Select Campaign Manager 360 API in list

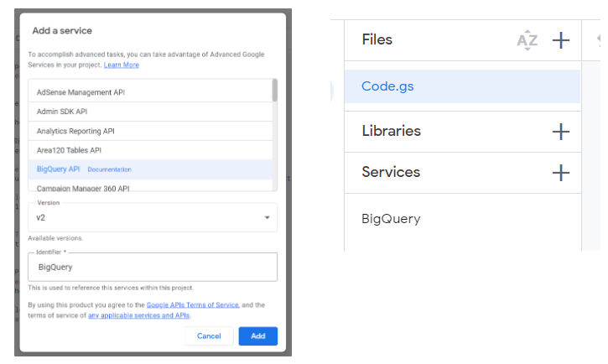pos(150,186)
